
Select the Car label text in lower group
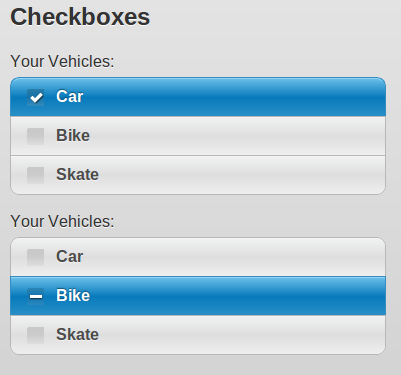tap(70, 257)
